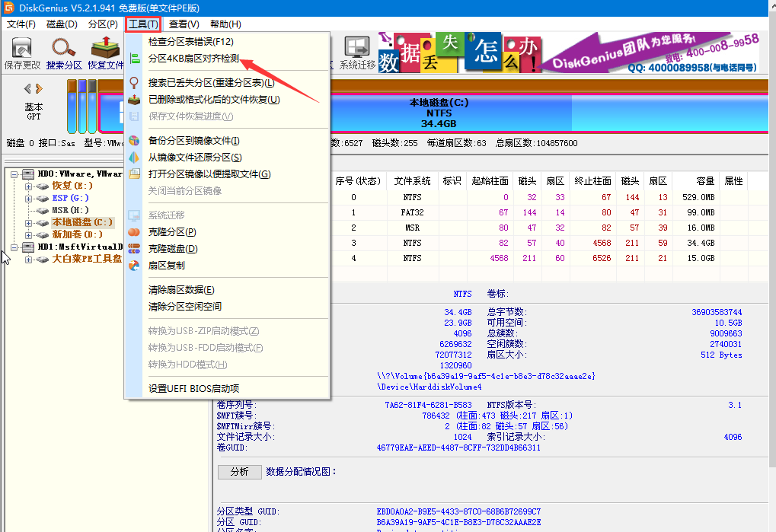The width and height of the screenshot is (776, 532).
Task: Expand the 本地磁盘(C:) tree node
Action: 29,223
